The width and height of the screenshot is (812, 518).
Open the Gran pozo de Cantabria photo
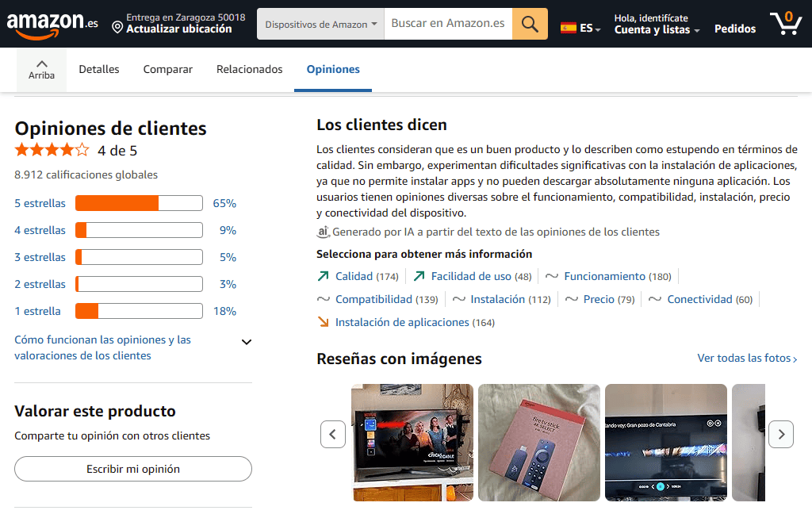click(x=666, y=443)
